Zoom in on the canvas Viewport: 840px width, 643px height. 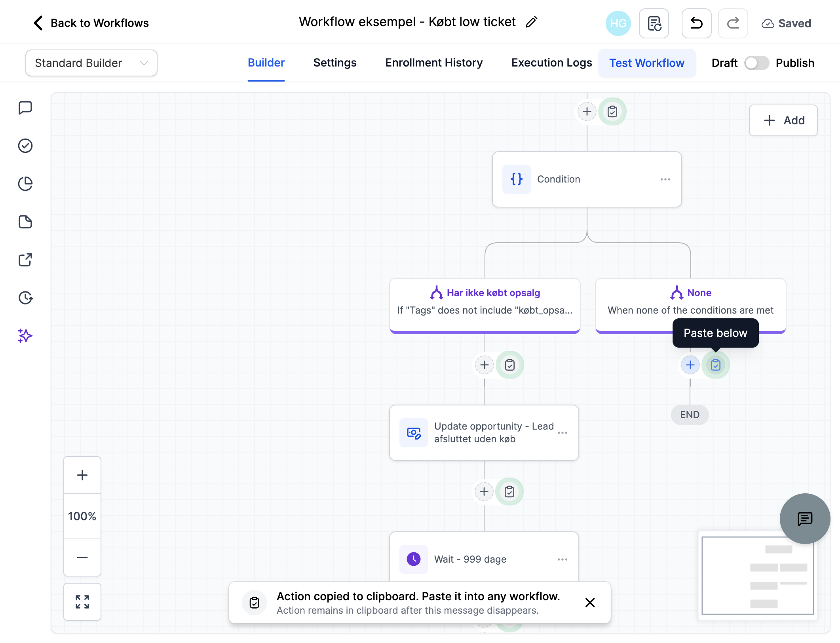click(82, 475)
